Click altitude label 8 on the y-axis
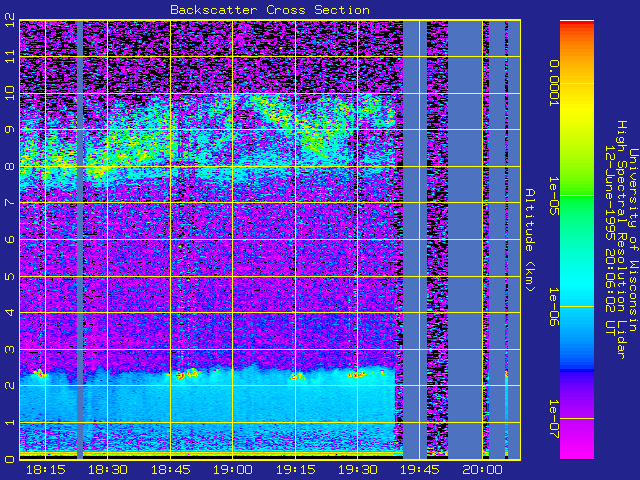 coord(10,166)
